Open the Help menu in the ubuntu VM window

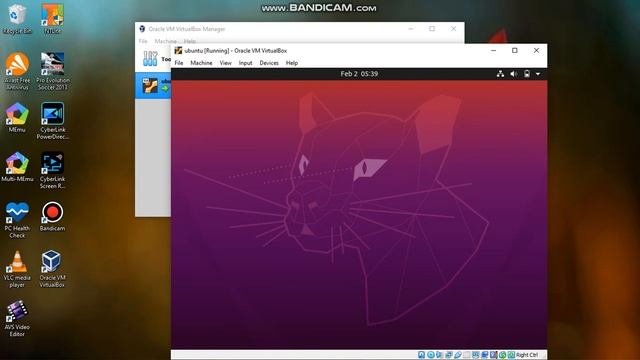pos(292,63)
